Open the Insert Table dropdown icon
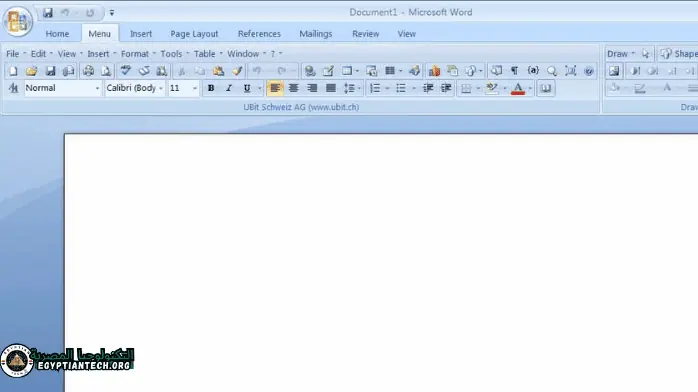 (x=350, y=71)
